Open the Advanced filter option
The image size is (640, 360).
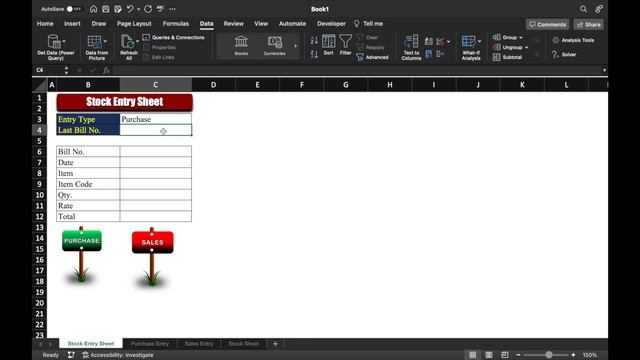click(372, 58)
